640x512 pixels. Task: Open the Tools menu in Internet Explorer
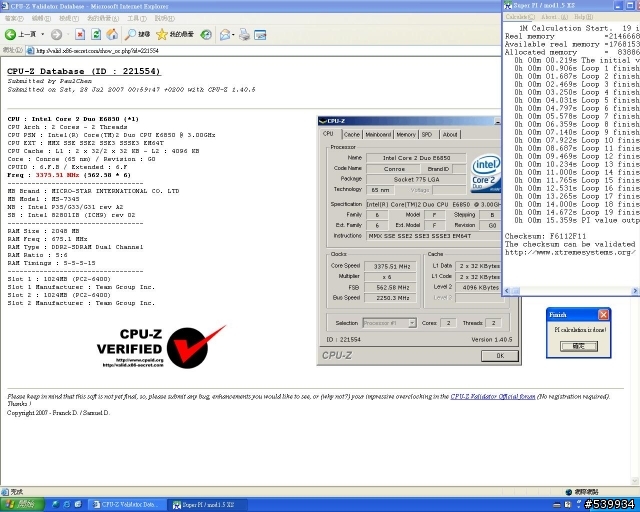click(x=137, y=18)
